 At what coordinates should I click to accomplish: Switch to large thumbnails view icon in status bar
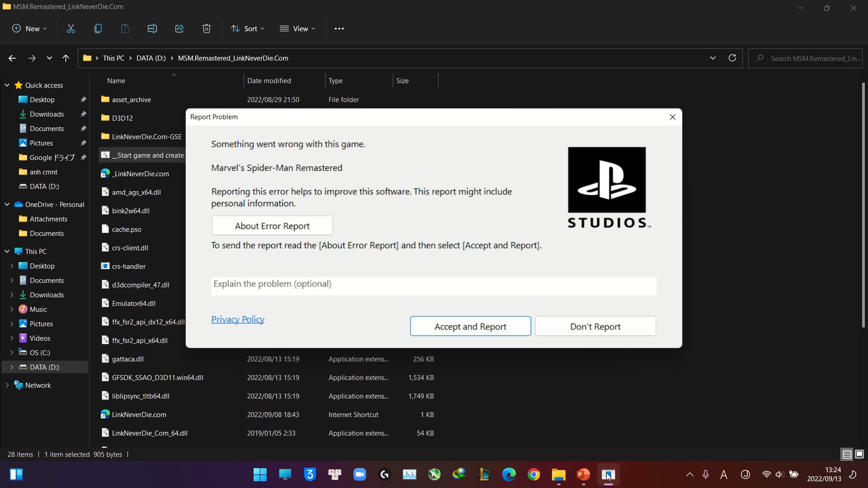(859, 455)
